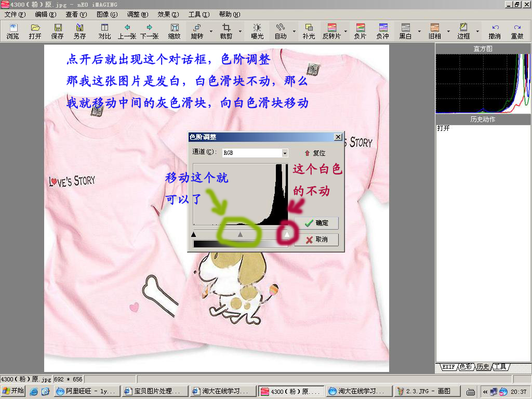Click the 缩放 (Zoom) toolbar icon
Image resolution: width=532 pixels, height=399 pixels.
coord(175,31)
